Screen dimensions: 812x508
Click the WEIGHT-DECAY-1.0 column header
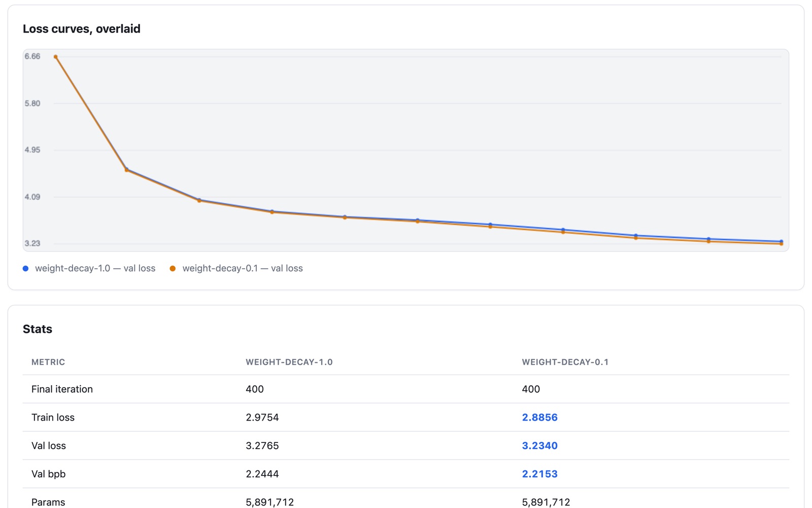coord(289,362)
